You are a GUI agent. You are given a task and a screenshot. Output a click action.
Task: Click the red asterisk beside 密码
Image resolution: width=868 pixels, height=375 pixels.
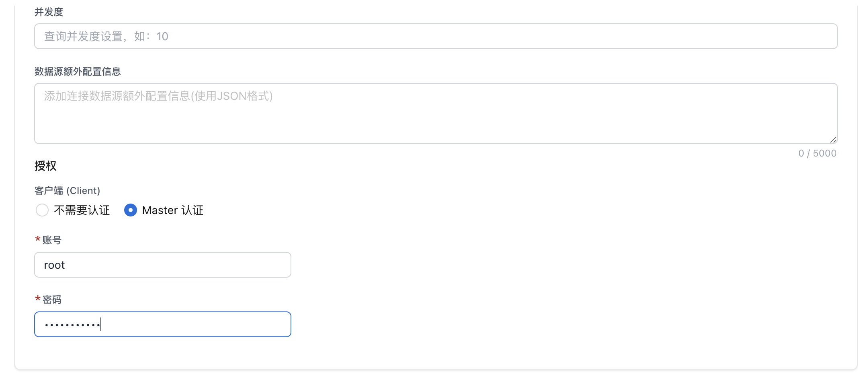[x=38, y=299]
